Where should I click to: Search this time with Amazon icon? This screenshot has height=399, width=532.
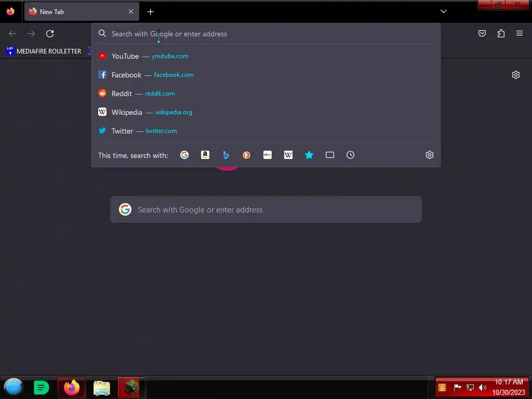205,155
